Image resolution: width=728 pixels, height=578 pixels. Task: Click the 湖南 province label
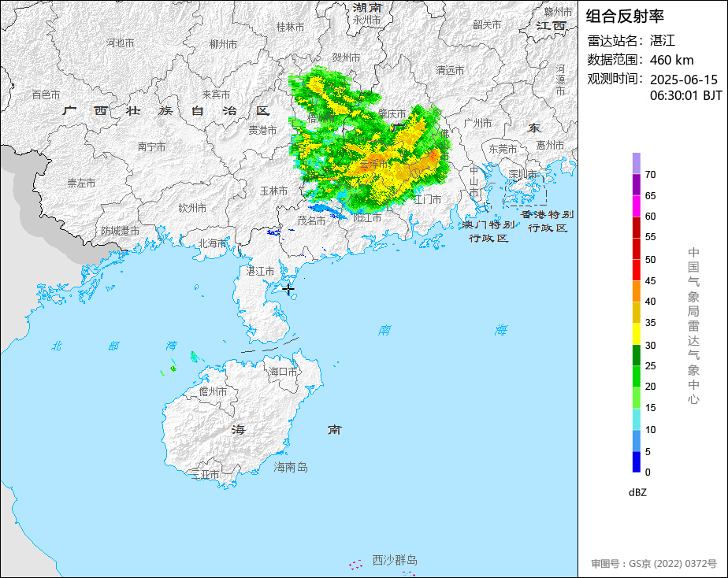coord(367,7)
